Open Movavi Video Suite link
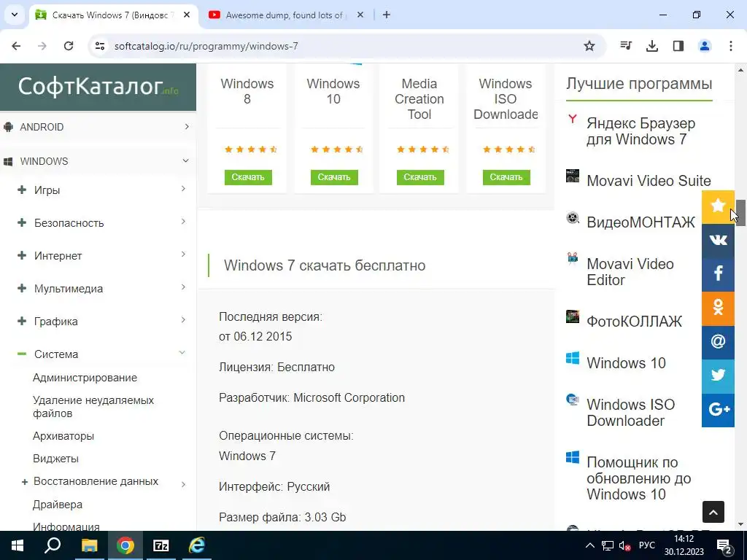This screenshot has height=560, width=747. pyautogui.click(x=649, y=181)
